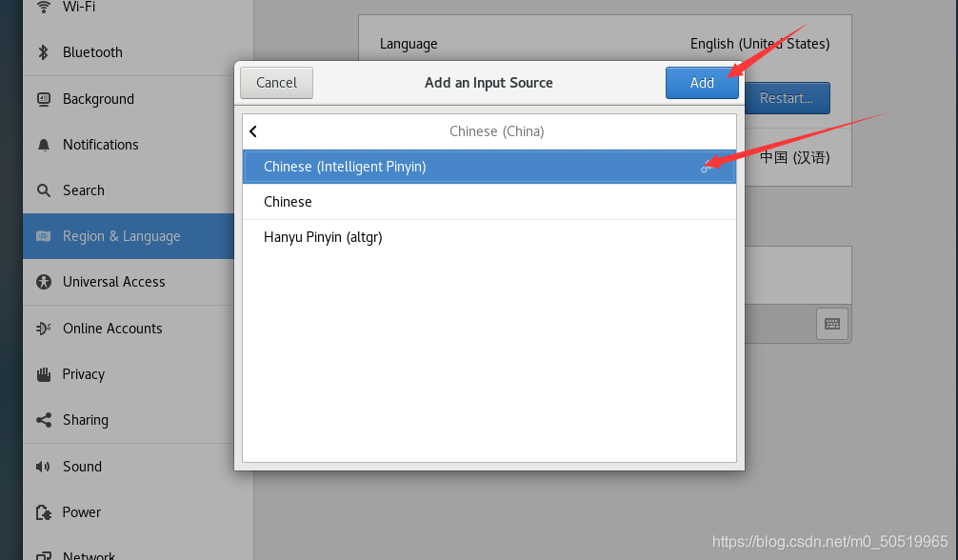Open the Sharing settings panel
Screen dimensions: 958x560
(x=138, y=420)
